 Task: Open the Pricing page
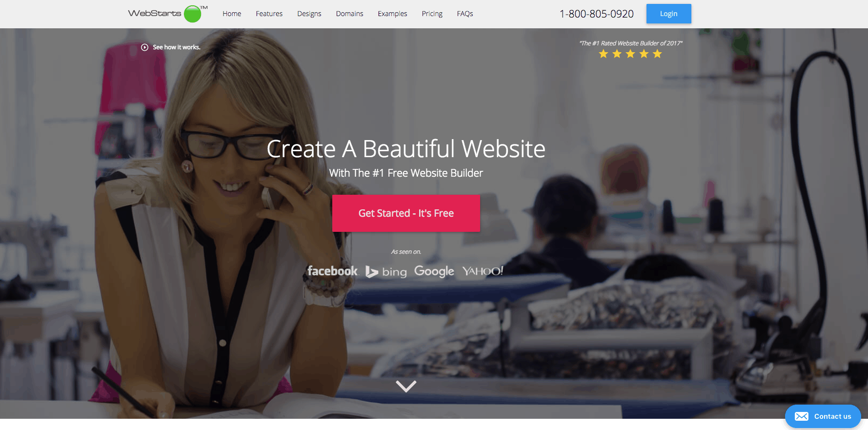coord(432,14)
